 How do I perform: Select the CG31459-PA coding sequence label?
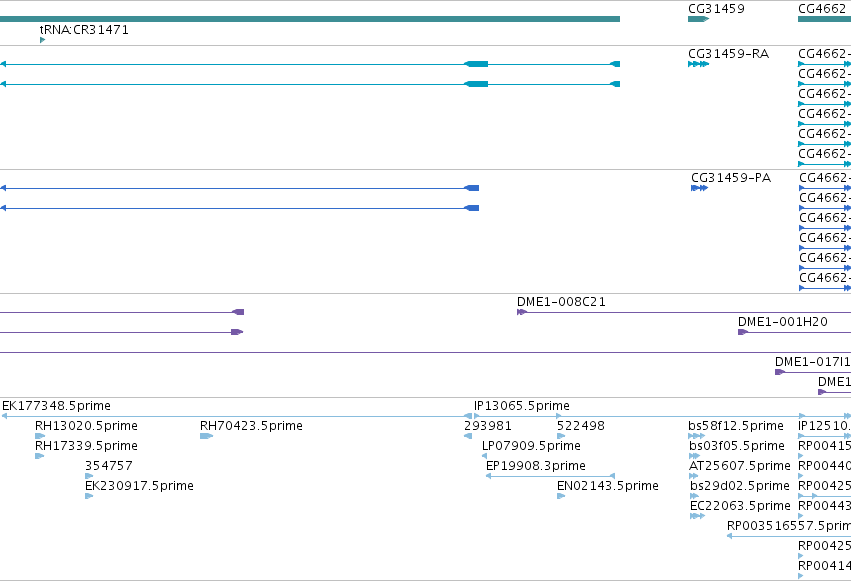[x=731, y=178]
